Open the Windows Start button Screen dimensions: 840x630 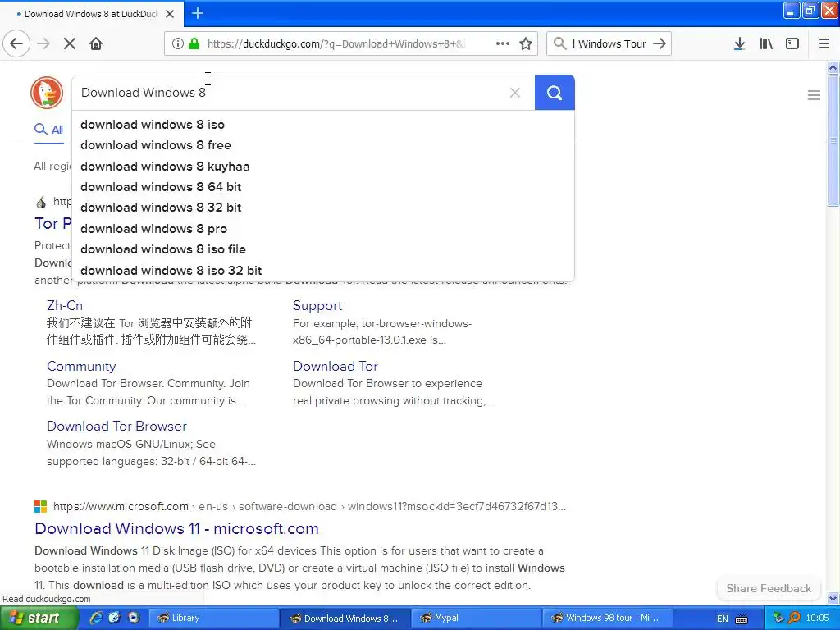[39, 618]
